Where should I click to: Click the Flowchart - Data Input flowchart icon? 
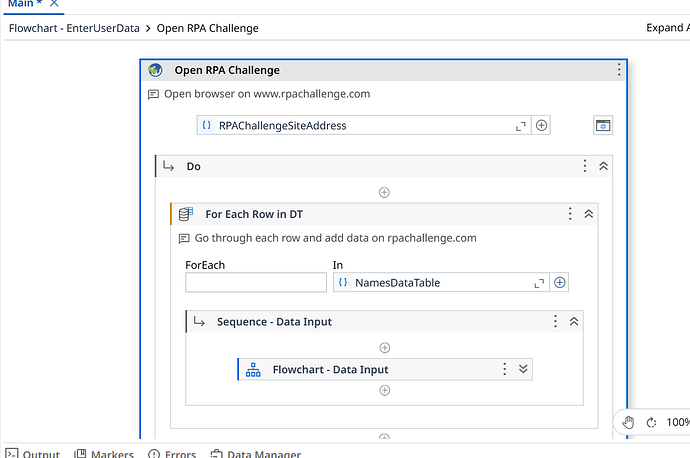253,370
